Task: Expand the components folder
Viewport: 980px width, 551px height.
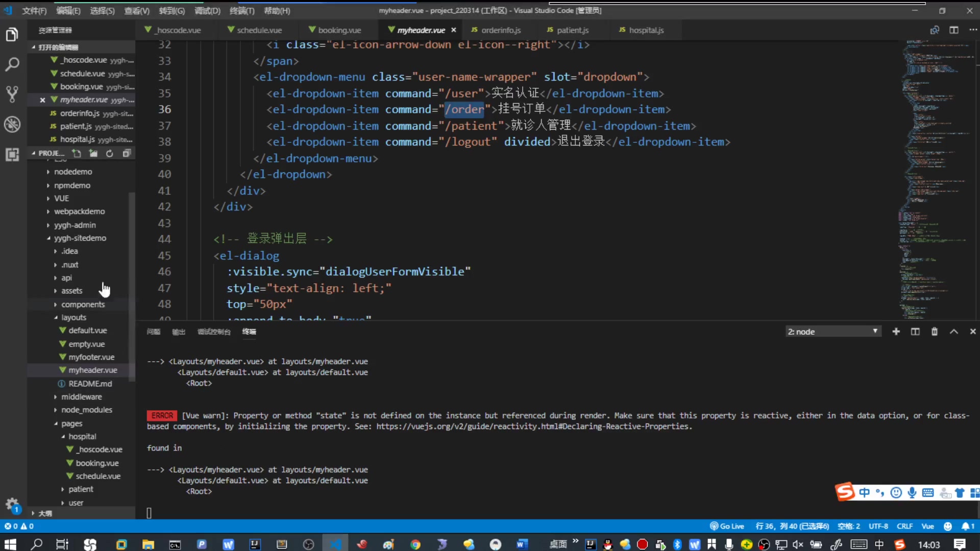Action: click(83, 305)
